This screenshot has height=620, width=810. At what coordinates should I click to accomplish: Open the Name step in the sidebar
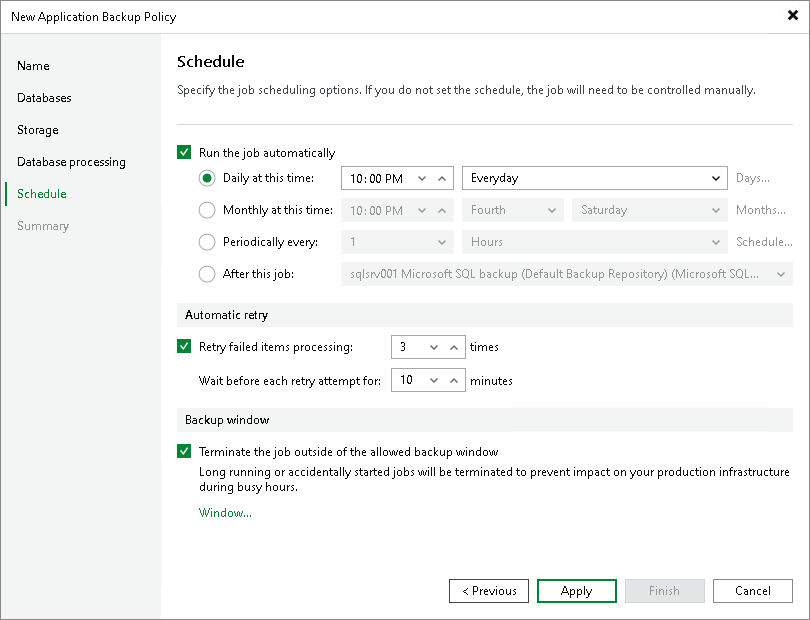click(33, 66)
